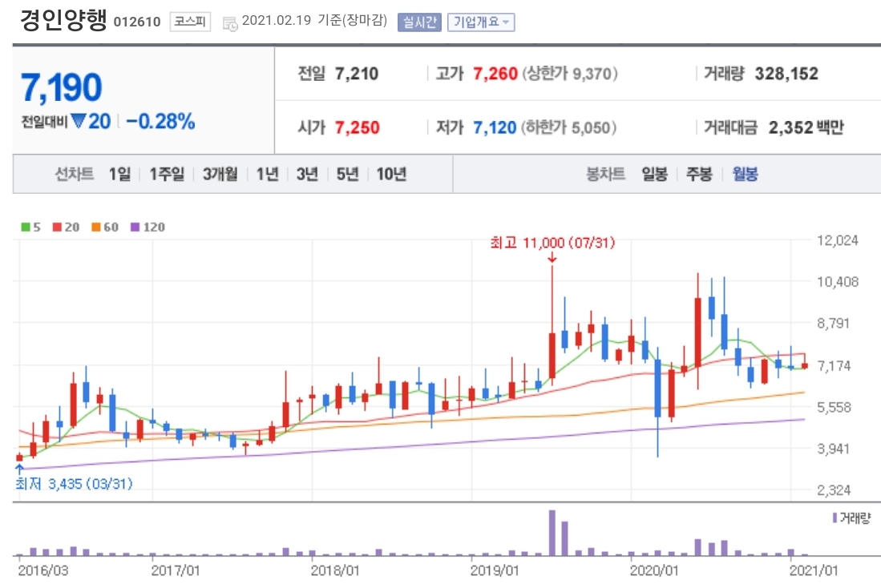Click the 5,558 price axis label
This screenshot has height=588, width=881.
pyautogui.click(x=834, y=407)
